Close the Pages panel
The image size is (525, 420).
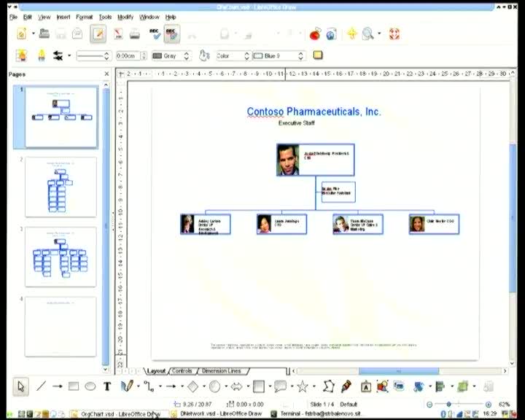tap(106, 74)
